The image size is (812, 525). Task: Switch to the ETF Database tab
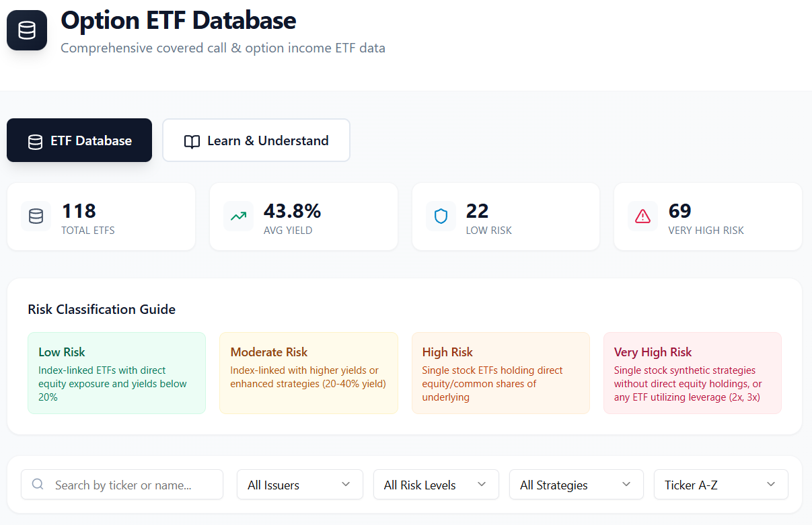point(79,140)
